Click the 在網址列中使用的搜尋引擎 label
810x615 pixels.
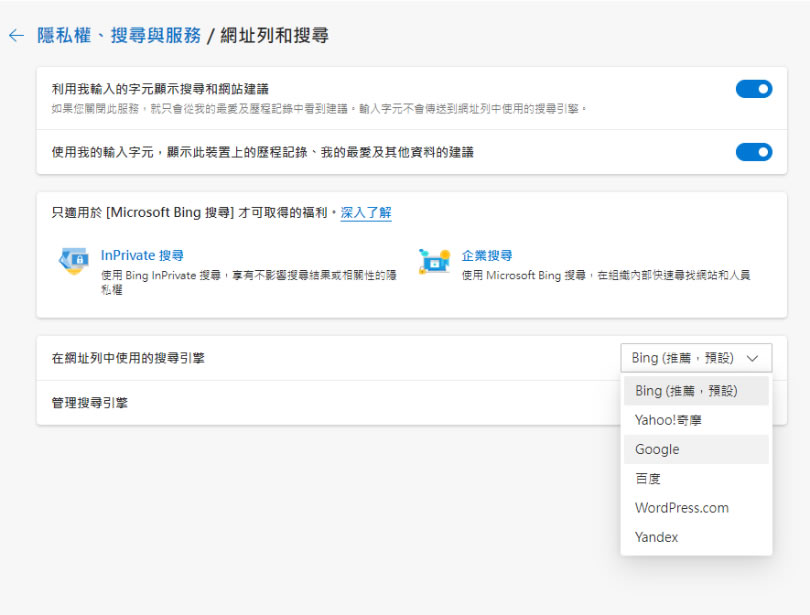pos(128,358)
